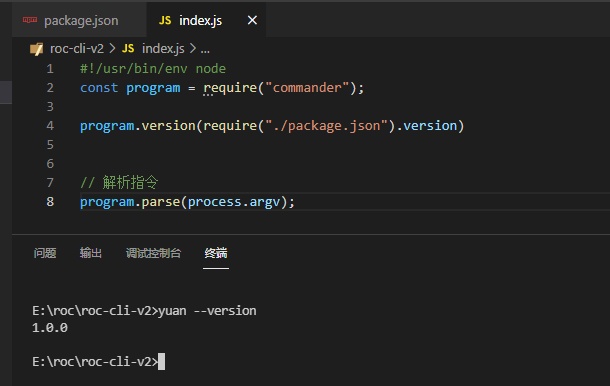Click the terminal prompt cursor line
610x386 pixels.
(98, 361)
